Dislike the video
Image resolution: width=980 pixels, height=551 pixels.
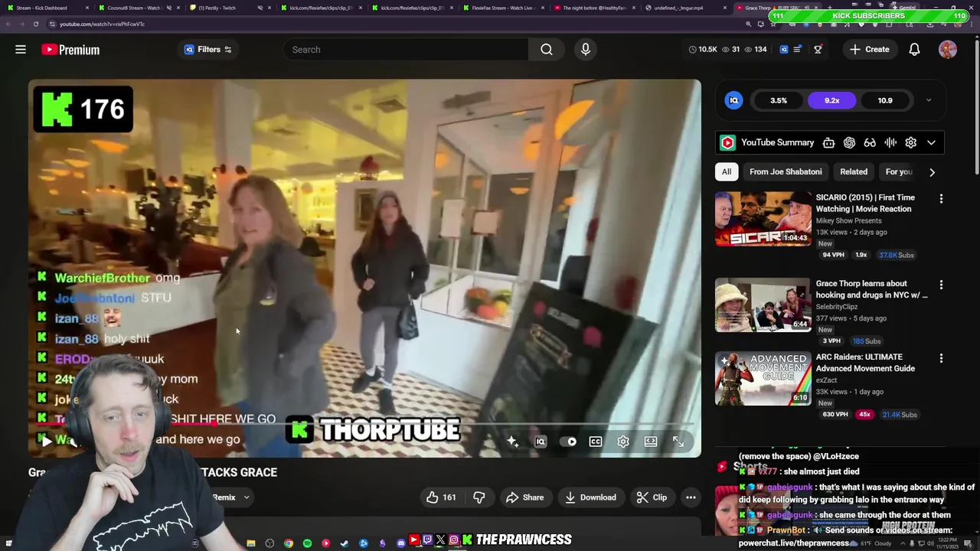tap(479, 497)
